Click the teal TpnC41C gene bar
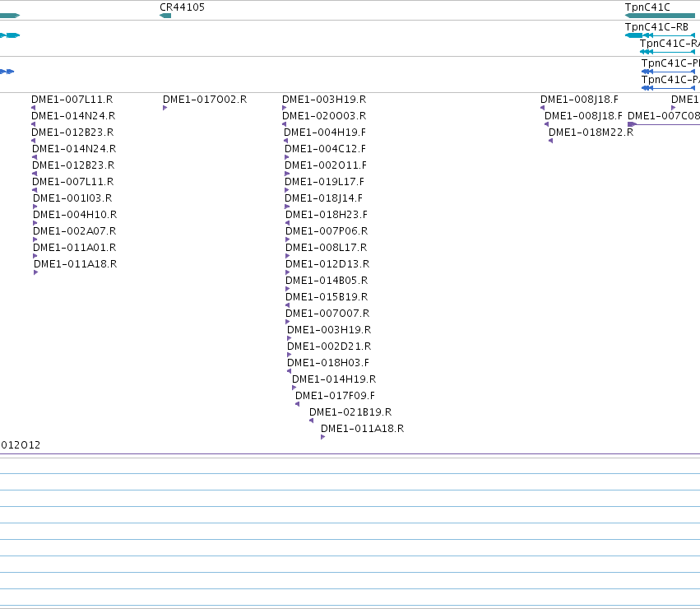The height and width of the screenshot is (609, 700). [x=661, y=16]
